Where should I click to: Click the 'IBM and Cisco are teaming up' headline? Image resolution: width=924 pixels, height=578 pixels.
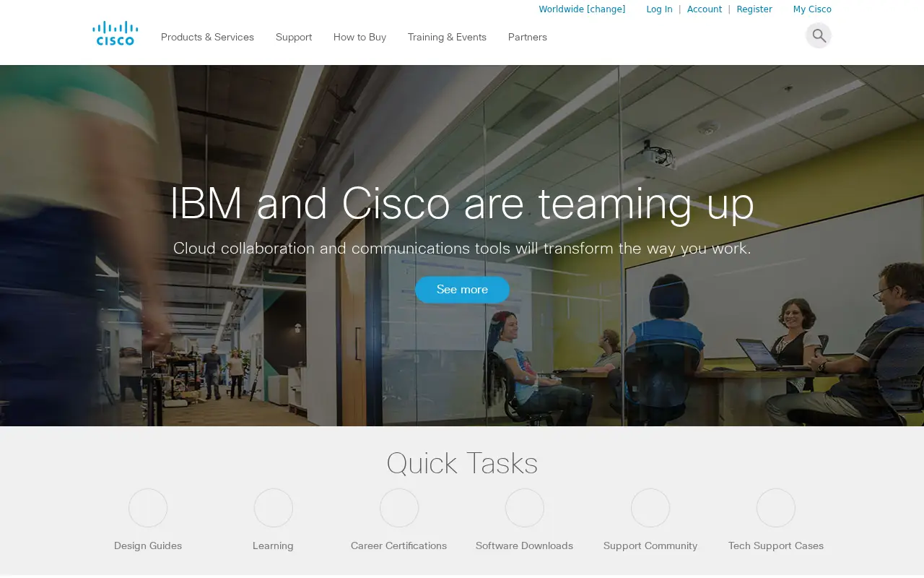pyautogui.click(x=462, y=203)
